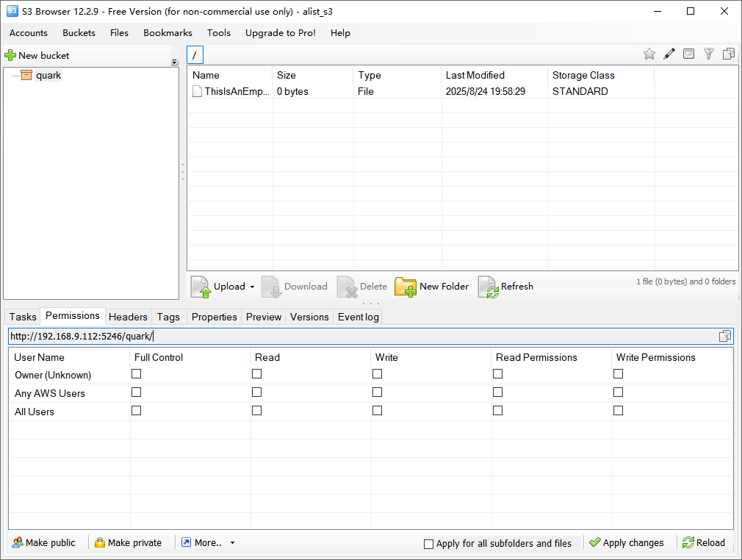Select the quark bucket icon in tree
742x560 pixels.
click(26, 75)
